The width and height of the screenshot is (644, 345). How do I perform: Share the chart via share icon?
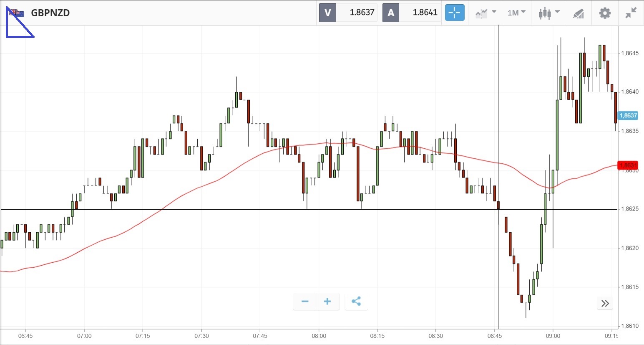[356, 302]
